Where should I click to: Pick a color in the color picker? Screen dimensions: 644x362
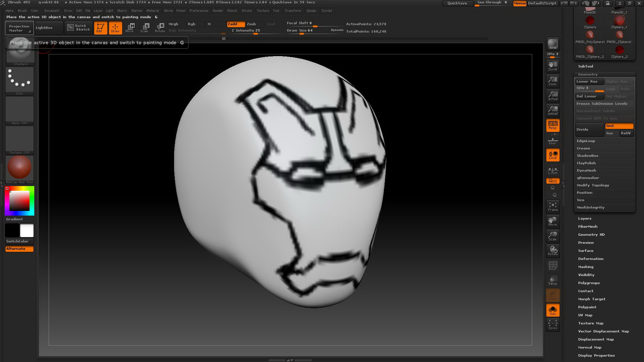click(x=19, y=201)
